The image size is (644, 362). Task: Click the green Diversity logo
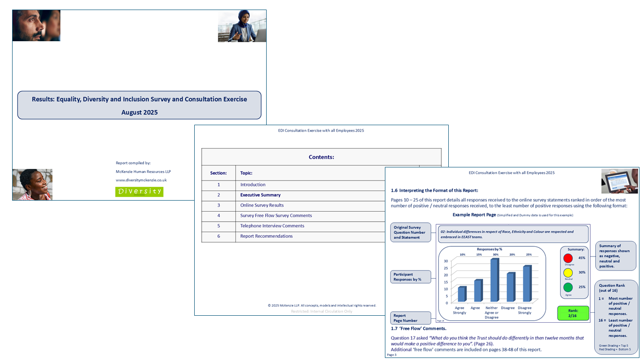pos(139,192)
